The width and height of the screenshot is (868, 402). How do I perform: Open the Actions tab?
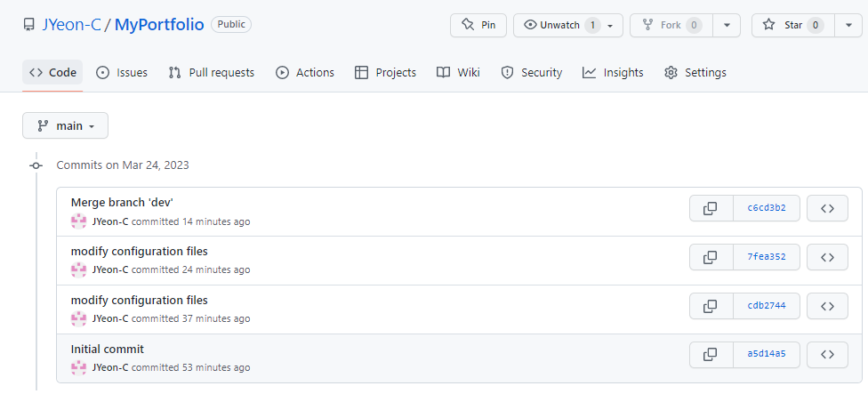pyautogui.click(x=305, y=73)
